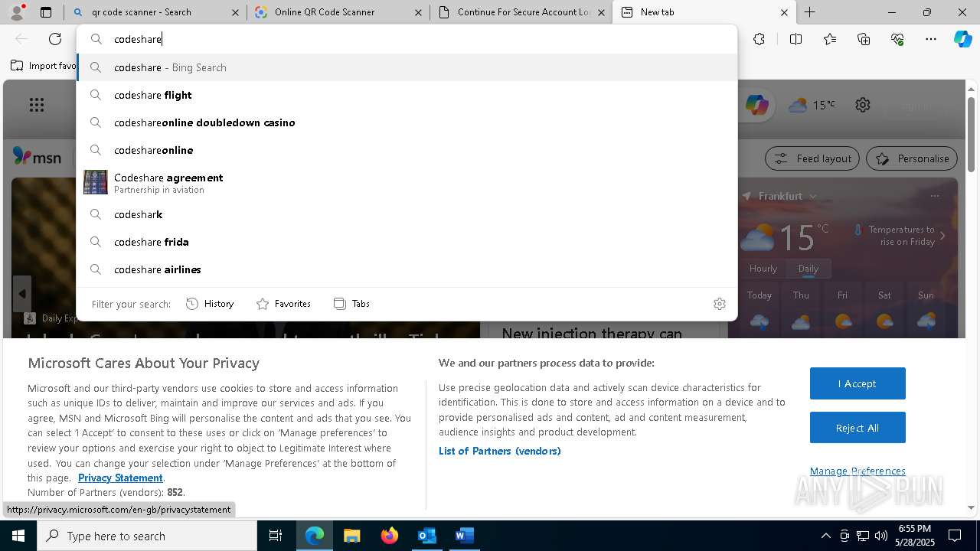Open Outlook from the taskbar

pyautogui.click(x=426, y=536)
